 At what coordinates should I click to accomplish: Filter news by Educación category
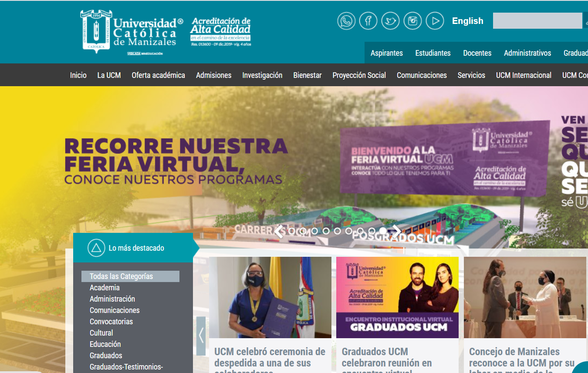point(105,344)
